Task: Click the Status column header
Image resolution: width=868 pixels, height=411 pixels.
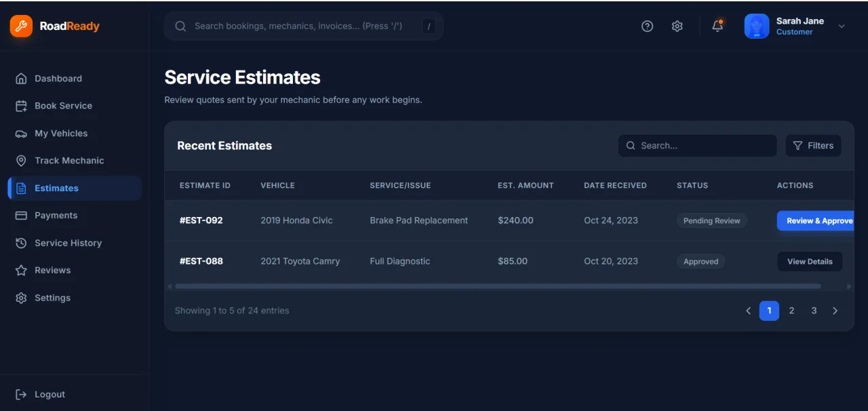Action: pyautogui.click(x=692, y=185)
